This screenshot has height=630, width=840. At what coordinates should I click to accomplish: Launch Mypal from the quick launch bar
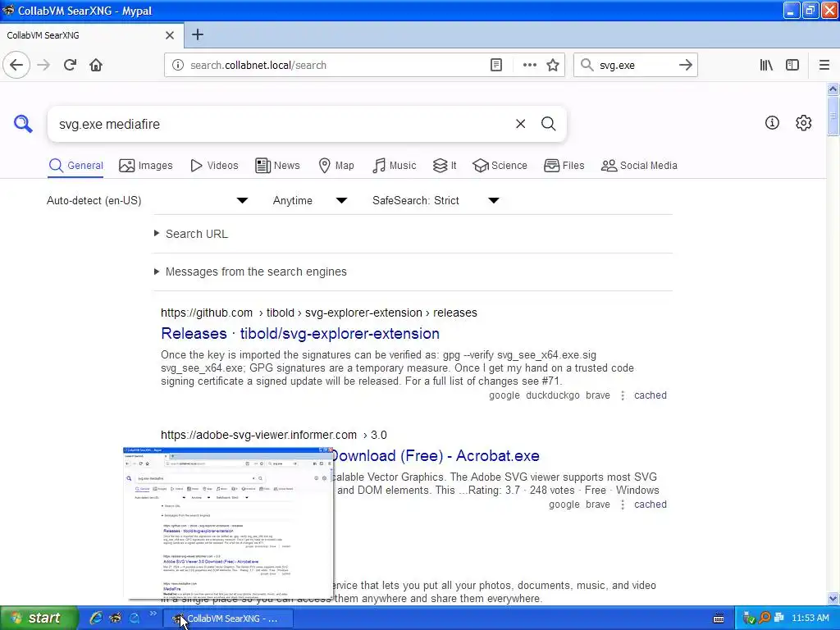point(115,618)
